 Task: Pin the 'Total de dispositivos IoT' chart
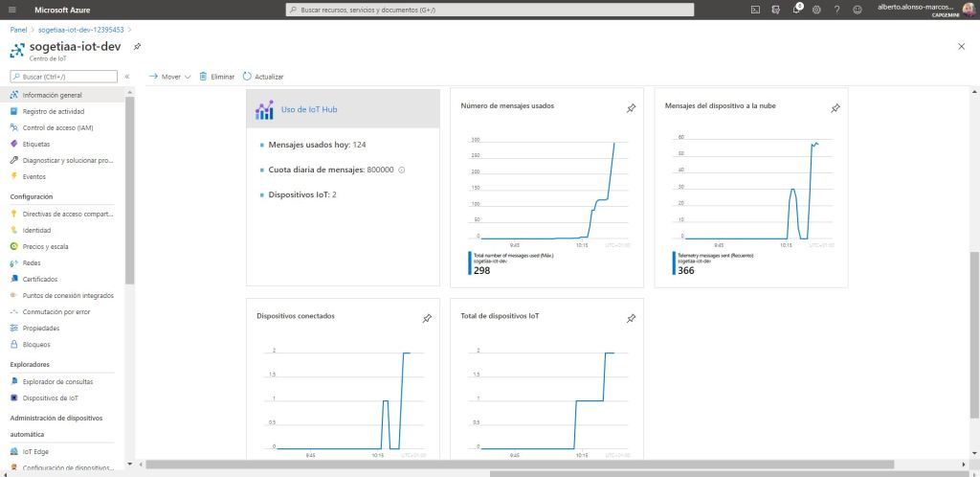tap(631, 318)
